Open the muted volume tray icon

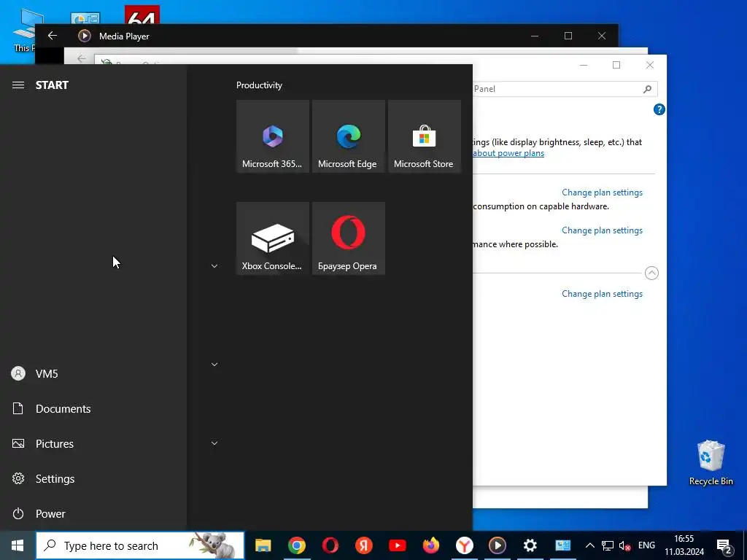coord(624,545)
